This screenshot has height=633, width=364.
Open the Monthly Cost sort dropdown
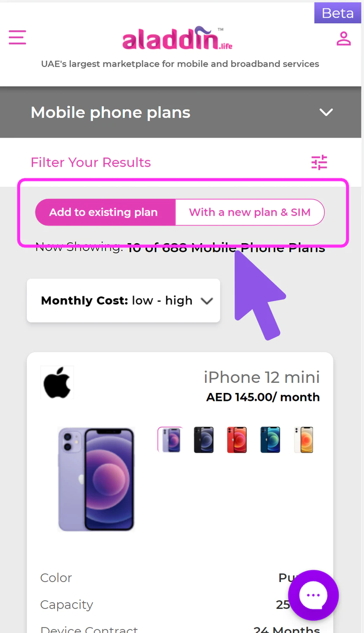coord(124,301)
